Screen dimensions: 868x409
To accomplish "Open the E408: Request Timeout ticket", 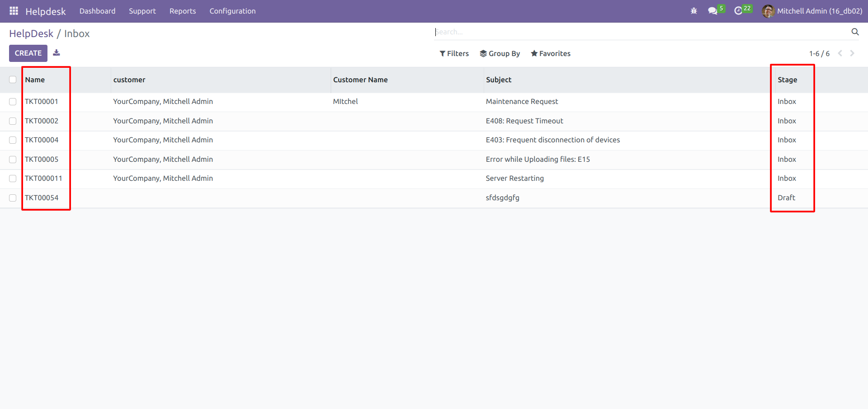I will pyautogui.click(x=524, y=121).
